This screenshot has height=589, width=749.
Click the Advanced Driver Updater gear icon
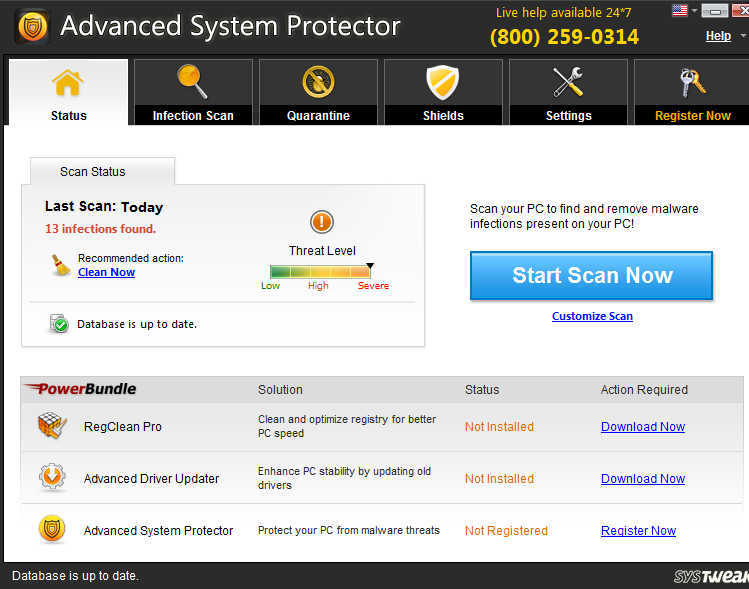coord(52,477)
